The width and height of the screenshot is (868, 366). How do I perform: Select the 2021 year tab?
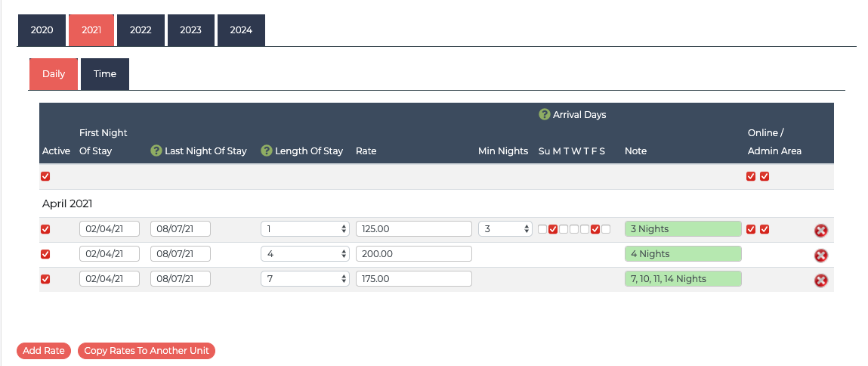click(91, 30)
